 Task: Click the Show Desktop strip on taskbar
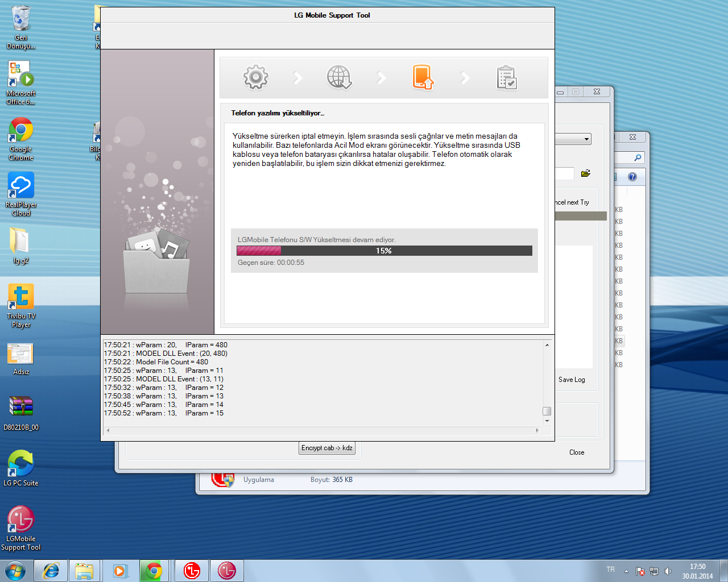pos(723,571)
